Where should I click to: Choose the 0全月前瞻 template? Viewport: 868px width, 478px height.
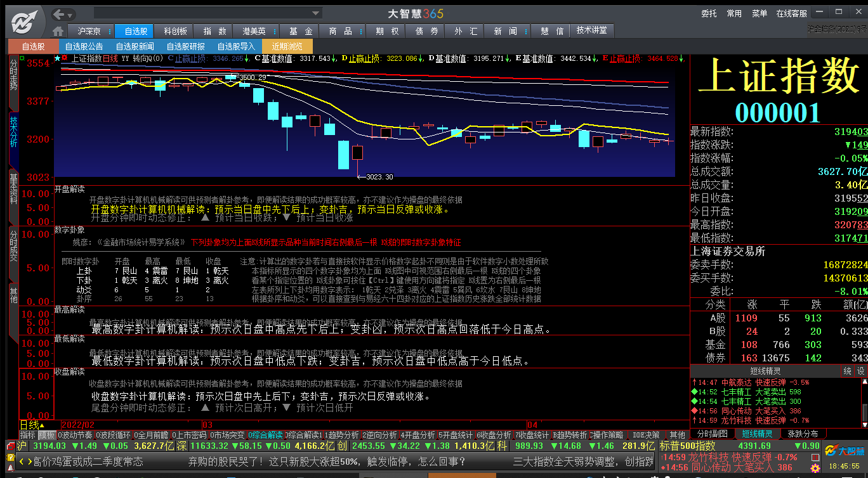(x=152, y=435)
